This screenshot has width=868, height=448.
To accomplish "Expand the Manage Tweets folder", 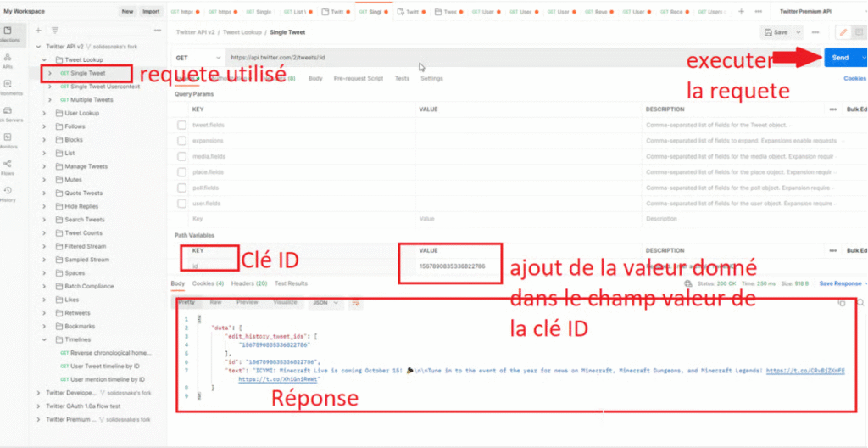I will click(45, 166).
